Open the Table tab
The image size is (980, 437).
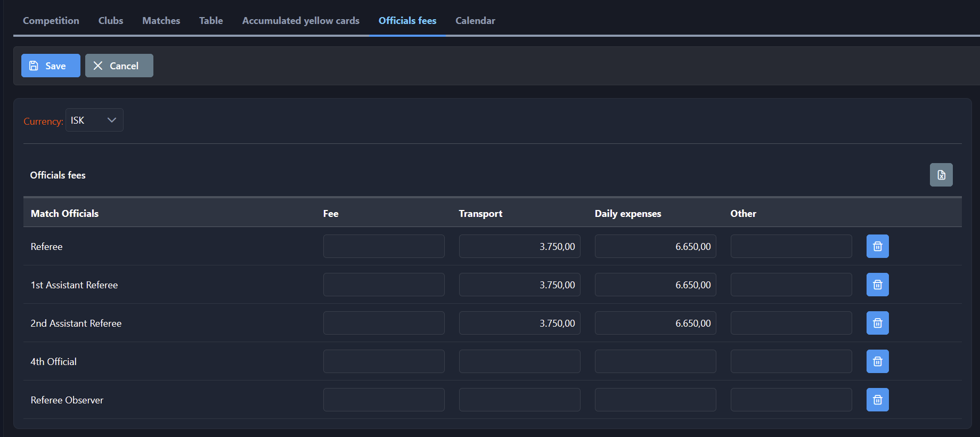pyautogui.click(x=211, y=21)
